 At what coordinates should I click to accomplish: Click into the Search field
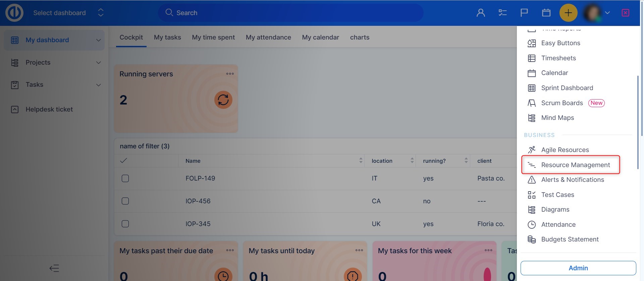tap(290, 13)
